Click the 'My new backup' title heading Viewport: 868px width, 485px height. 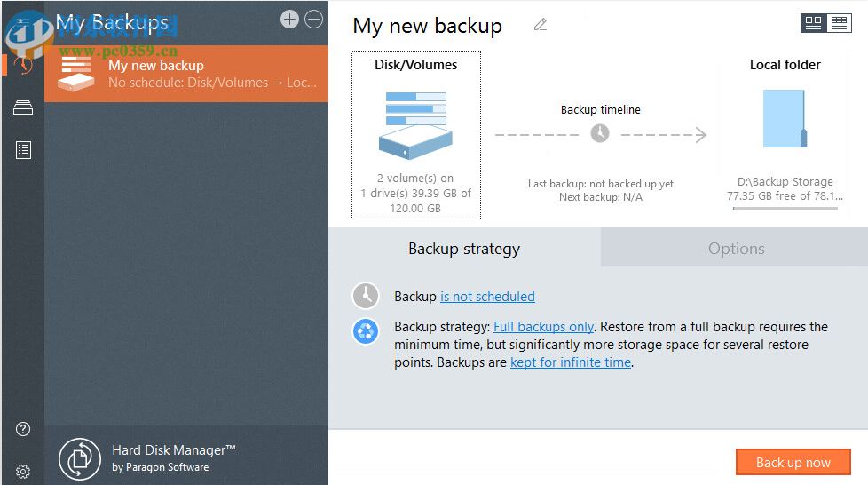[428, 26]
